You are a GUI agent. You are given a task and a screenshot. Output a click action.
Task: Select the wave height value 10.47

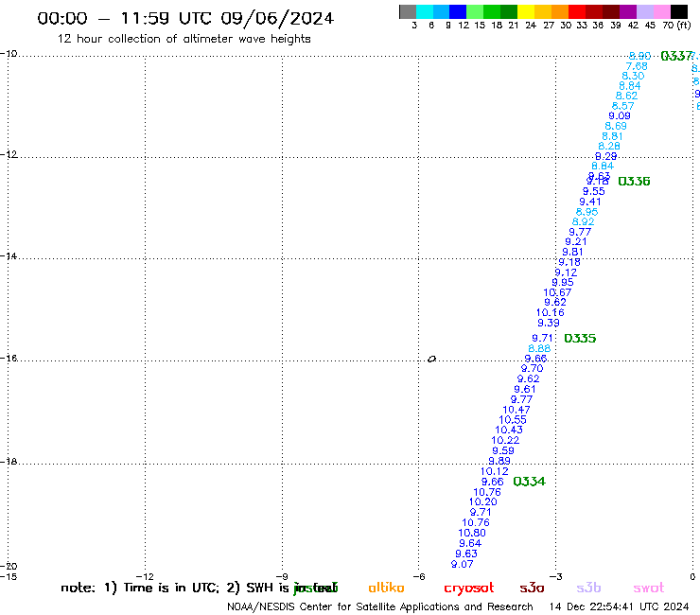click(x=516, y=410)
